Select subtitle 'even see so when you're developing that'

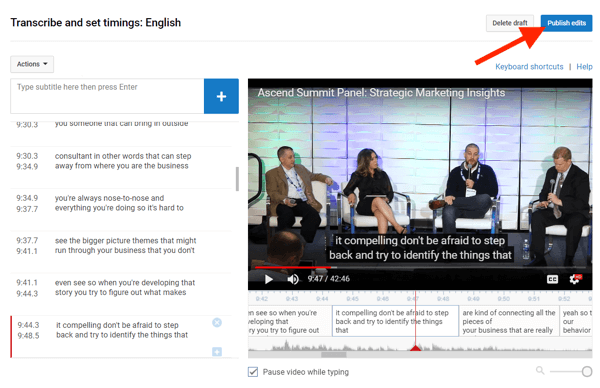[125, 287]
